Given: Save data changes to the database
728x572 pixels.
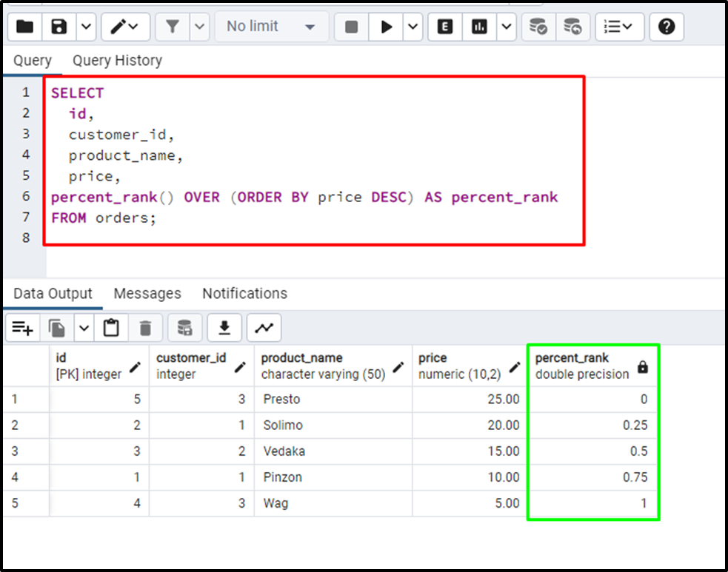Looking at the screenshot, I should (184, 327).
